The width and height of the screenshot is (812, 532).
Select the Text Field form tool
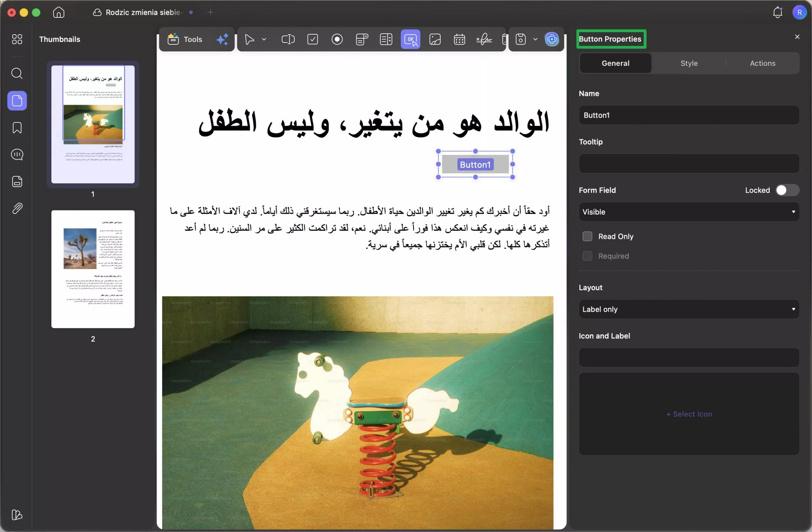288,39
